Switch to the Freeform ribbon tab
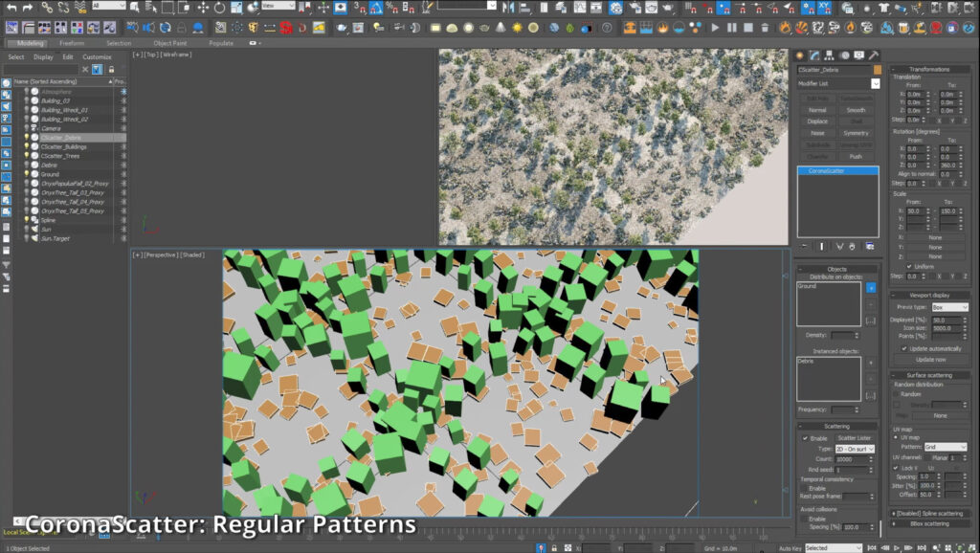980x553 pixels. (72, 43)
